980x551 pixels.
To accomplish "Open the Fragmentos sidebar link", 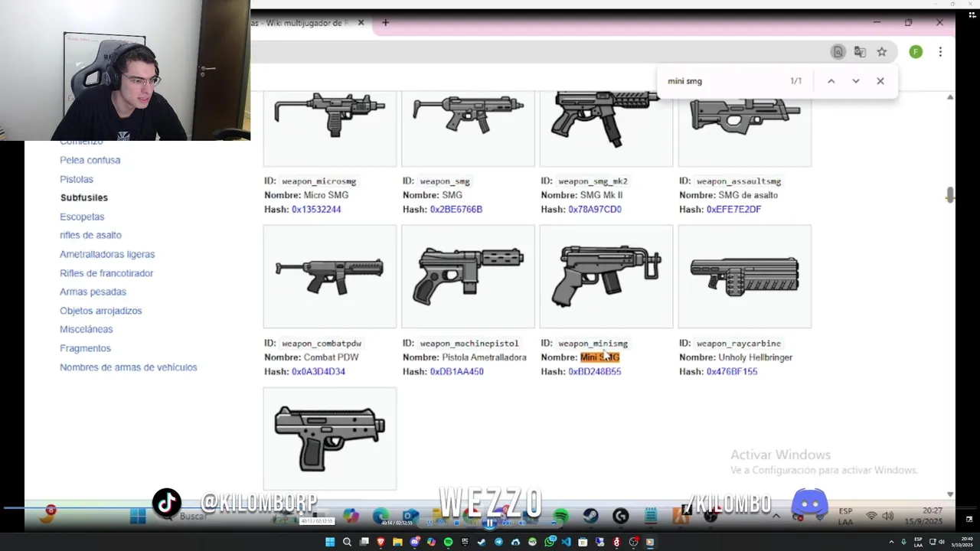I will click(85, 348).
